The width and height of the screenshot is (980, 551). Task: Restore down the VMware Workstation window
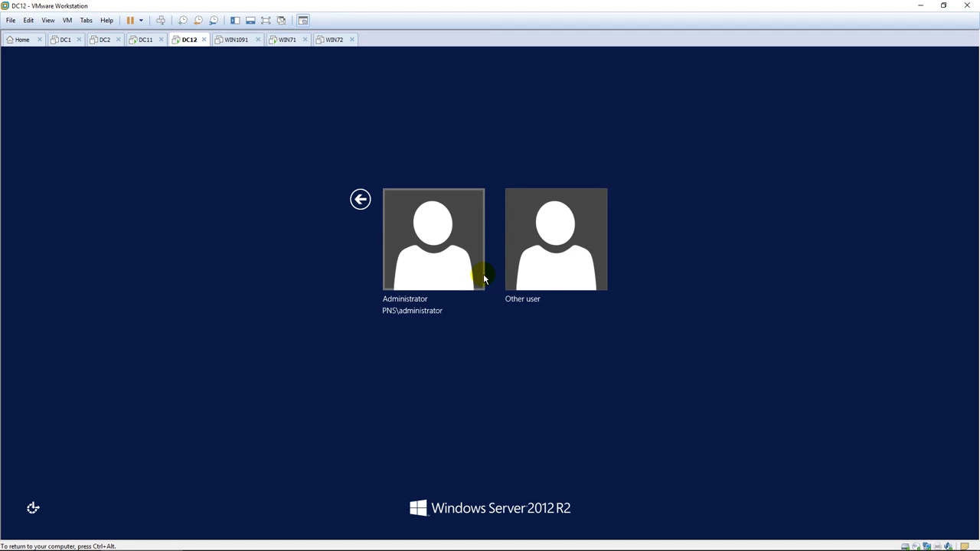coord(943,5)
